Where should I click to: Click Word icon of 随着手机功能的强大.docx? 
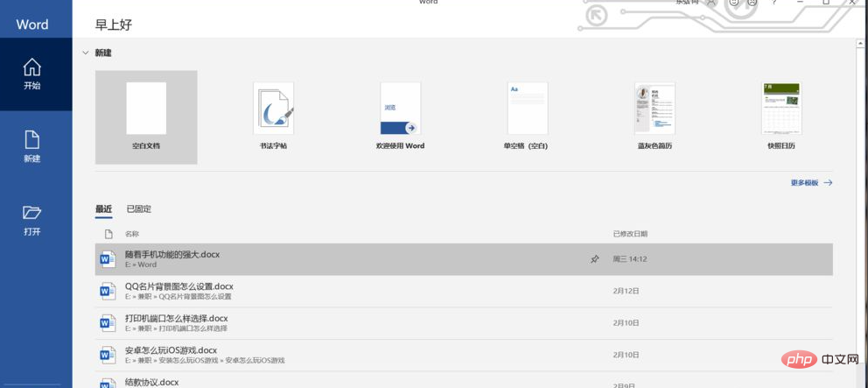pos(108,259)
